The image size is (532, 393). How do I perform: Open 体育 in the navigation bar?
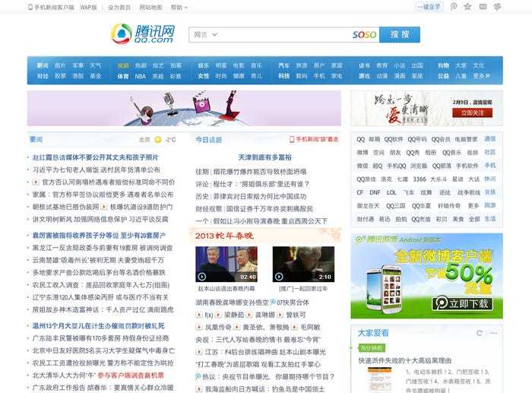pos(123,76)
